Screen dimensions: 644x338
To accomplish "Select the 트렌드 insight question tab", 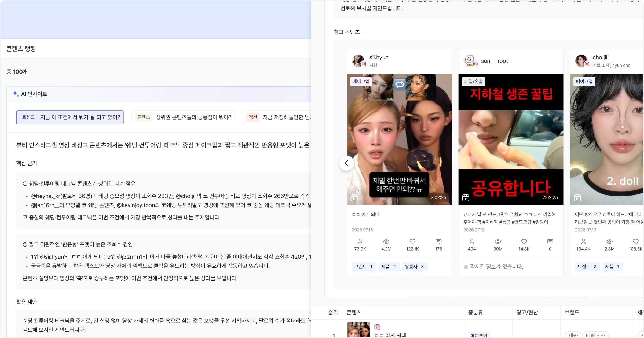I will coord(70,117).
